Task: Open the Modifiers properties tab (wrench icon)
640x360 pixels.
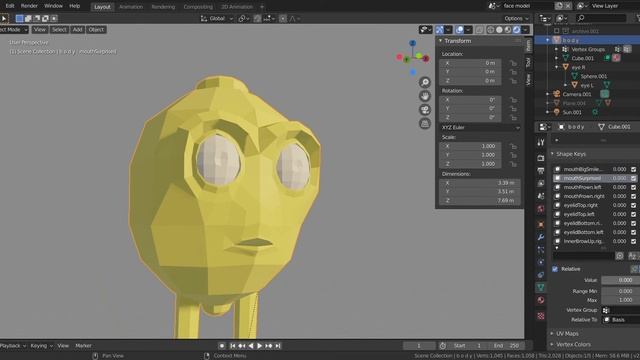Action: [x=541, y=237]
